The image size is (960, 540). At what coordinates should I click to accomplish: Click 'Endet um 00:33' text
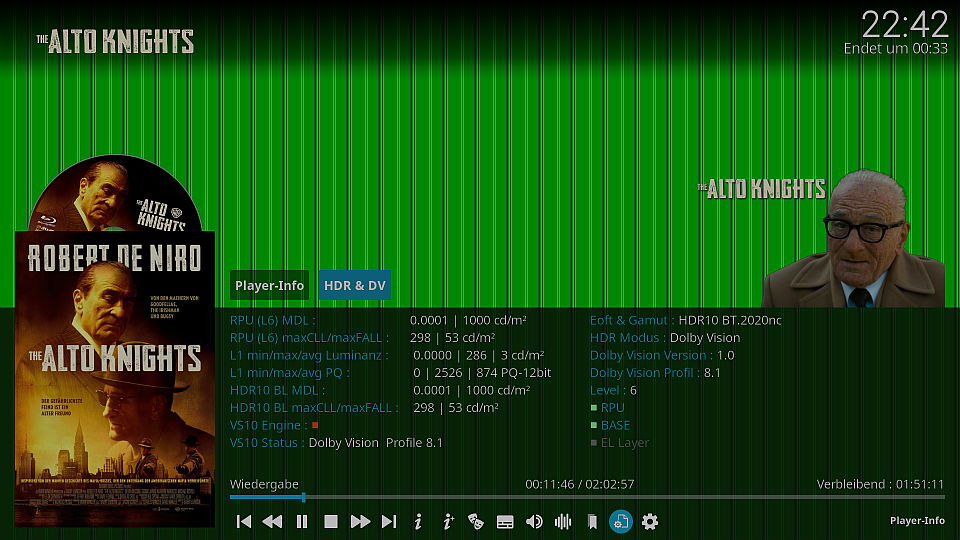coord(896,48)
